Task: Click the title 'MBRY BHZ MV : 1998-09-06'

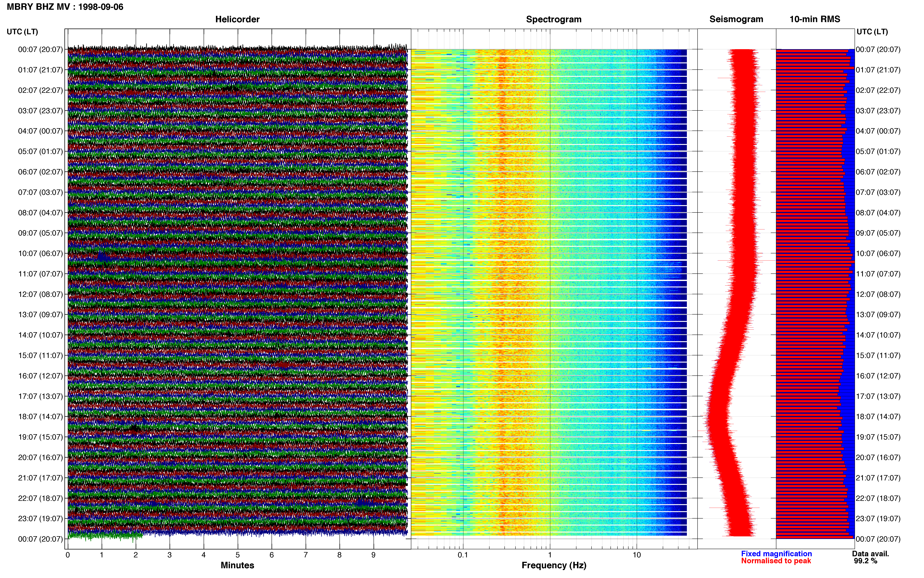Action: coord(65,7)
